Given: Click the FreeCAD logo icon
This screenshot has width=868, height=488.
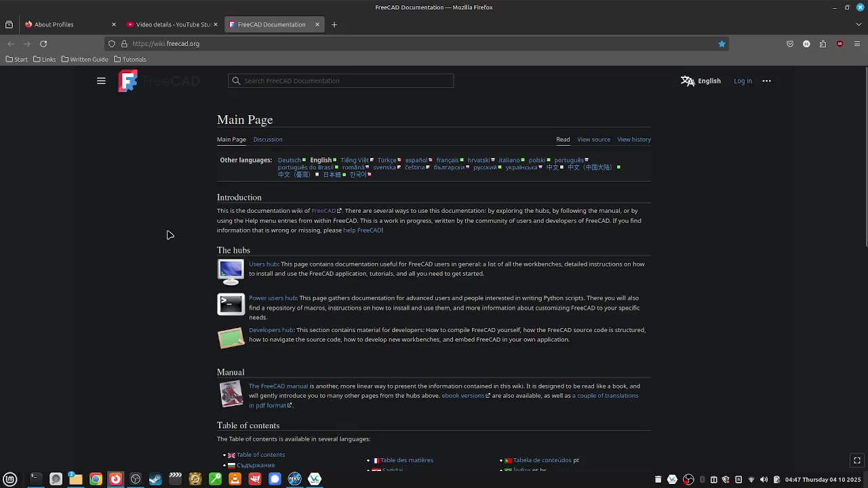Looking at the screenshot, I should tap(128, 81).
